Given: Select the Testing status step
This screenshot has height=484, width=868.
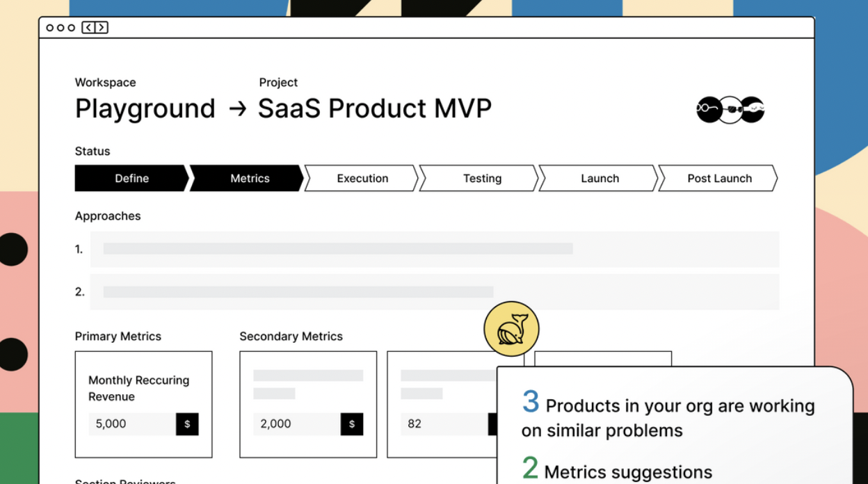Looking at the screenshot, I should [479, 178].
